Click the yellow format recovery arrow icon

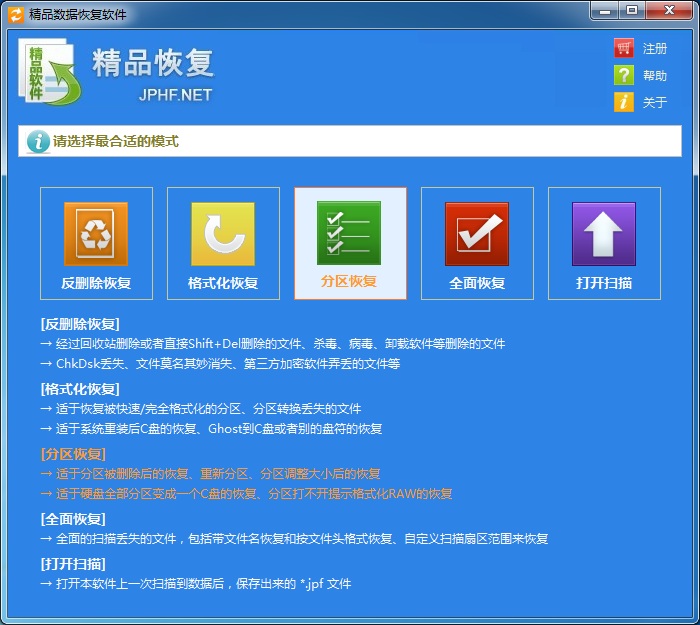pyautogui.click(x=223, y=234)
